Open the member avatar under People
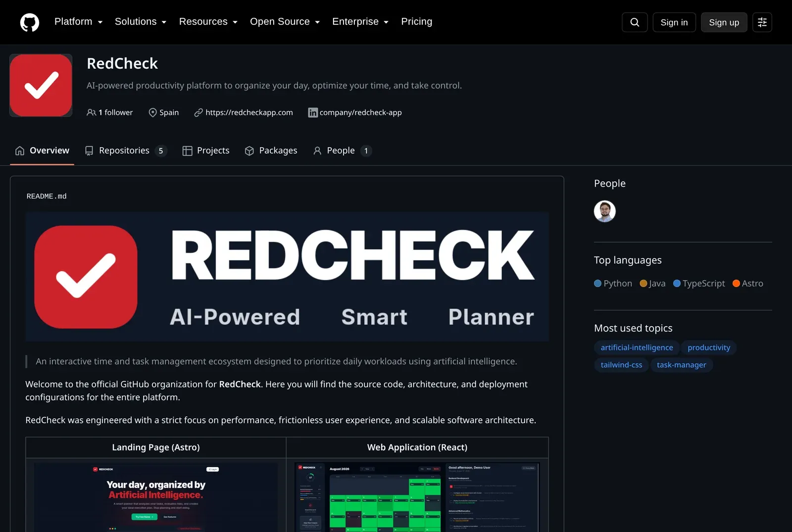The width and height of the screenshot is (792, 532). pyautogui.click(x=605, y=211)
